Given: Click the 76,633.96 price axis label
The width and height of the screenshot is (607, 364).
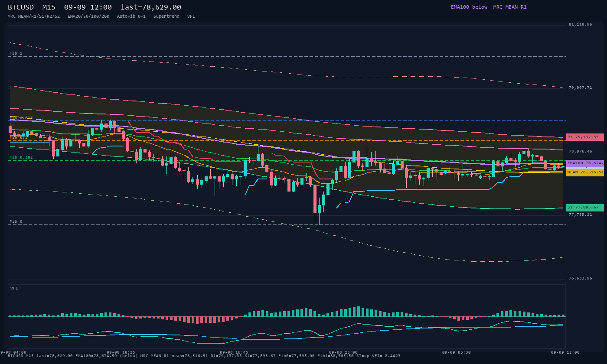Looking at the screenshot, I should (580, 278).
